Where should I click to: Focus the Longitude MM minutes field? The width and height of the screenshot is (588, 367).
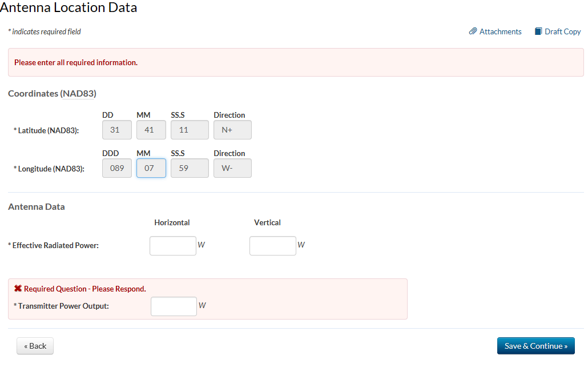[151, 168]
